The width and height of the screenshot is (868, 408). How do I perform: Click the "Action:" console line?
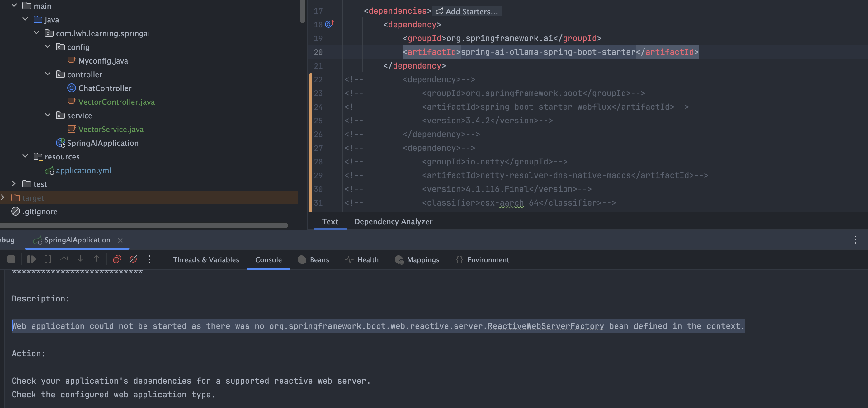[29, 353]
